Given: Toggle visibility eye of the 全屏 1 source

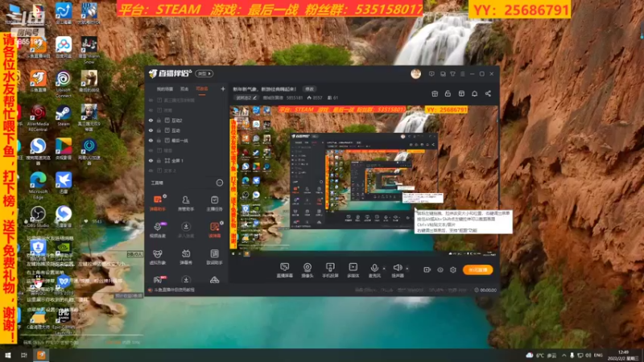Looking at the screenshot, I should [151, 160].
